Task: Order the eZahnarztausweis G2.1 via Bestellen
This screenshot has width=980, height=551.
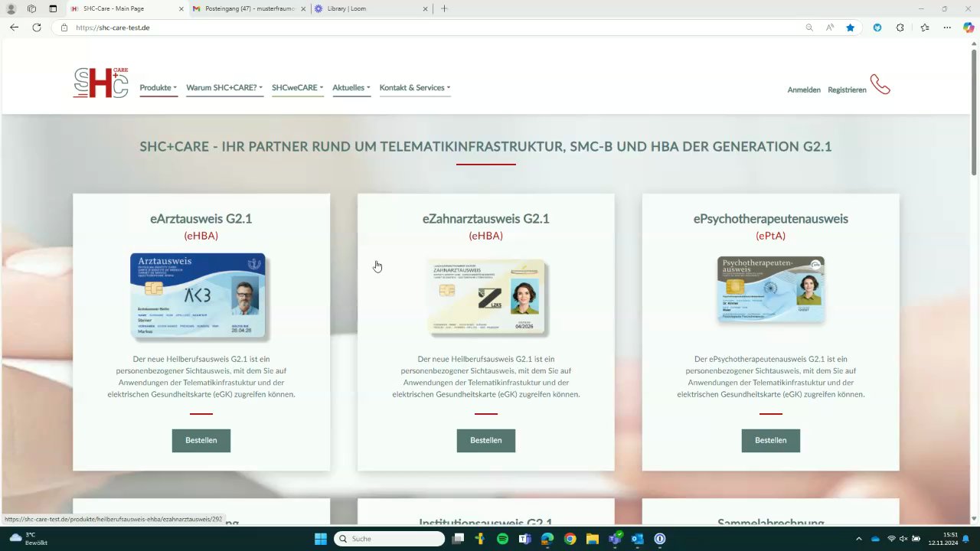Action: pos(486,441)
